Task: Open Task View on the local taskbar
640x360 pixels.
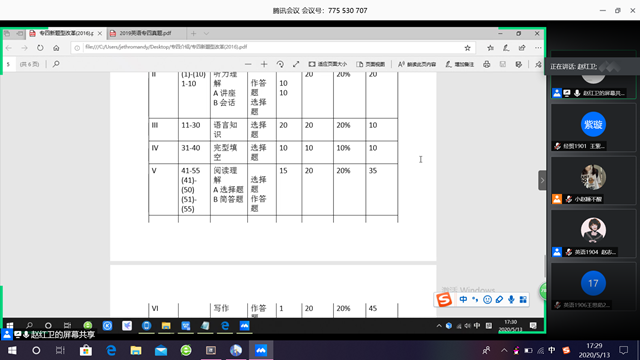Action: coord(60,350)
